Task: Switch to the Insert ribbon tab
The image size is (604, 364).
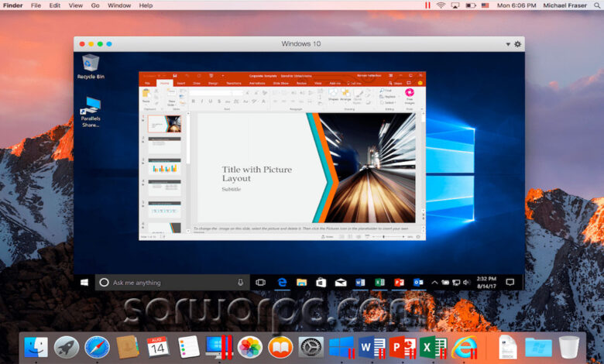Action: click(181, 83)
